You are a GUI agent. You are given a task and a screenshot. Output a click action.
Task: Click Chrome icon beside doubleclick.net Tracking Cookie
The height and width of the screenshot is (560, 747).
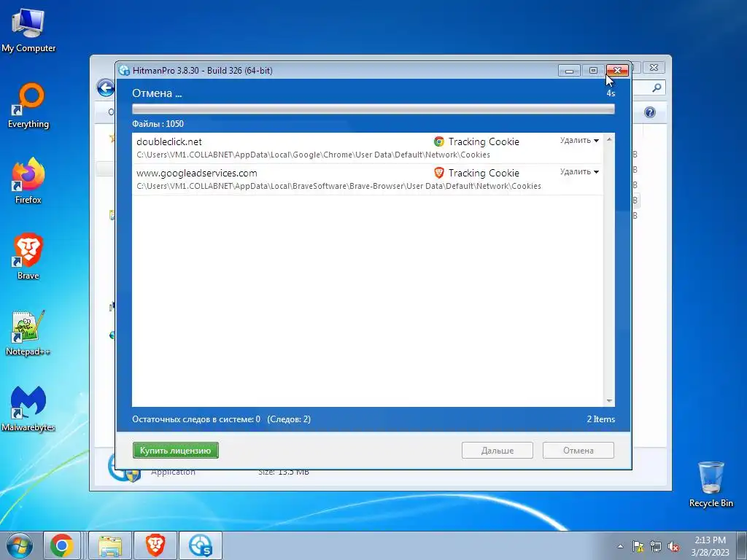[x=438, y=141]
